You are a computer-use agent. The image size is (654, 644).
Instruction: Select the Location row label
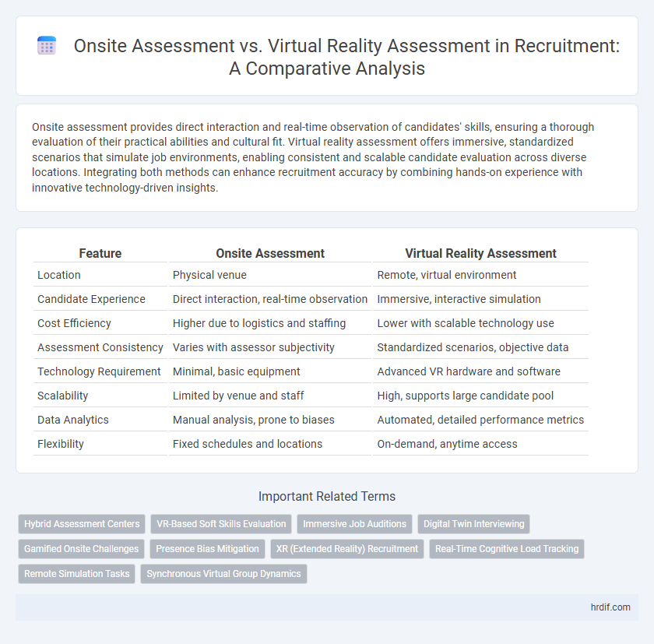pos(59,275)
